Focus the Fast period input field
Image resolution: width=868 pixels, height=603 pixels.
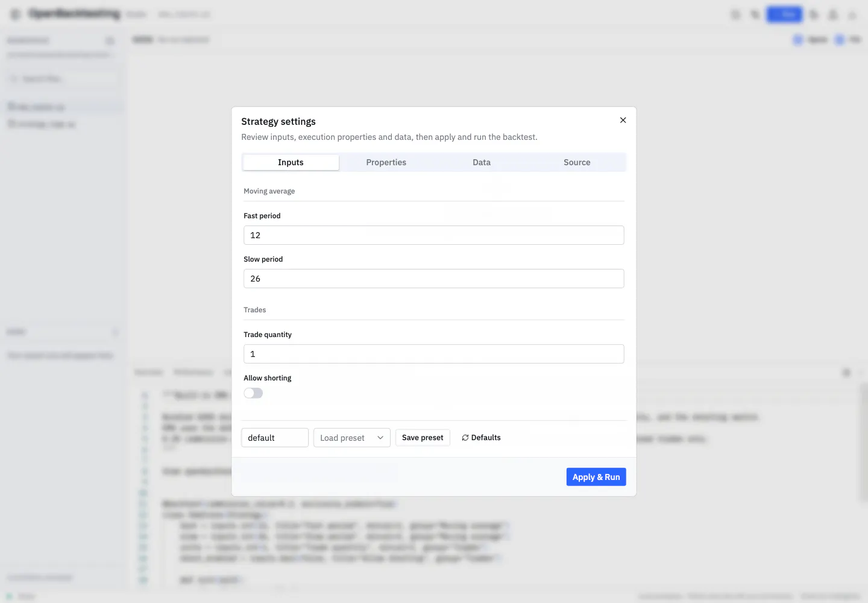click(434, 235)
